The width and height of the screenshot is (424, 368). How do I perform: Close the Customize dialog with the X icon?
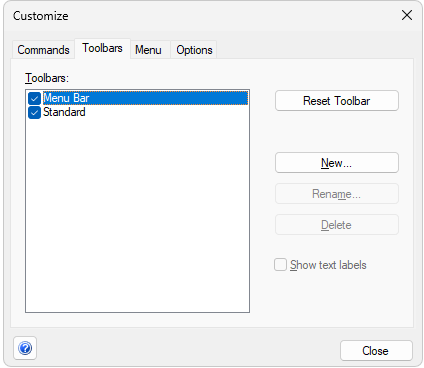coord(407,15)
